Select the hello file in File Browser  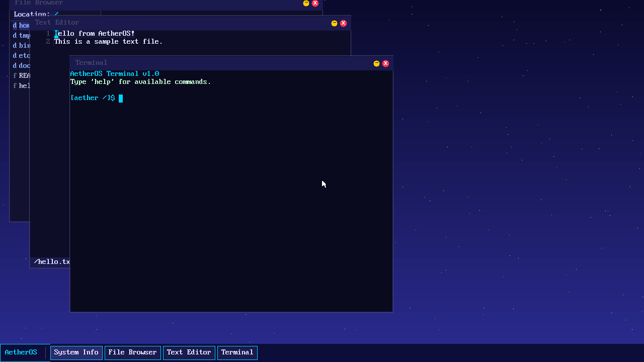pyautogui.click(x=20, y=86)
